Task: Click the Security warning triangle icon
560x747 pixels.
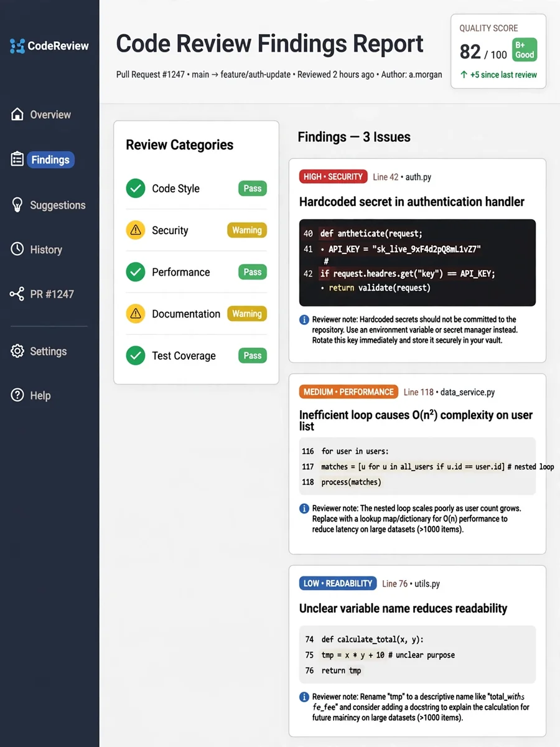Action: pos(136,230)
